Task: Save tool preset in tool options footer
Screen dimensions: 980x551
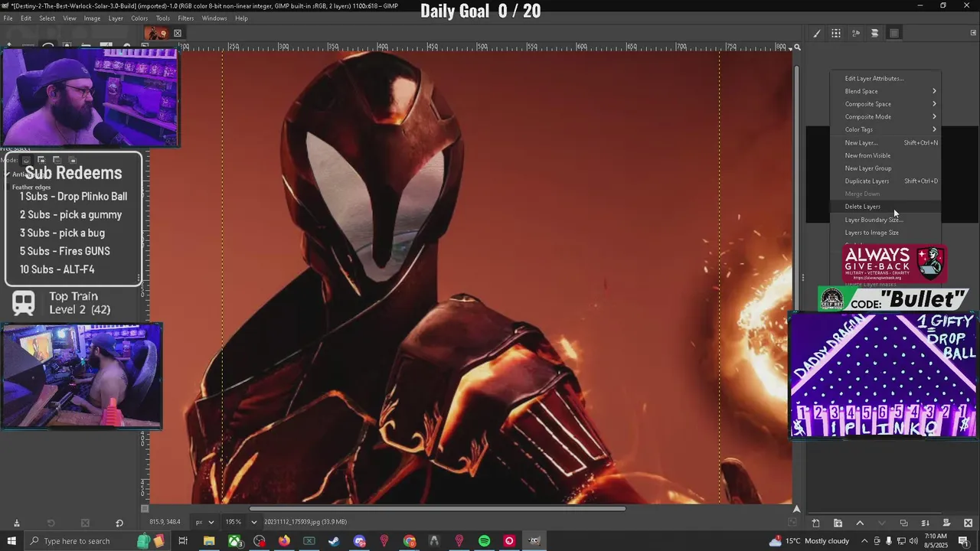Action: pyautogui.click(x=16, y=523)
